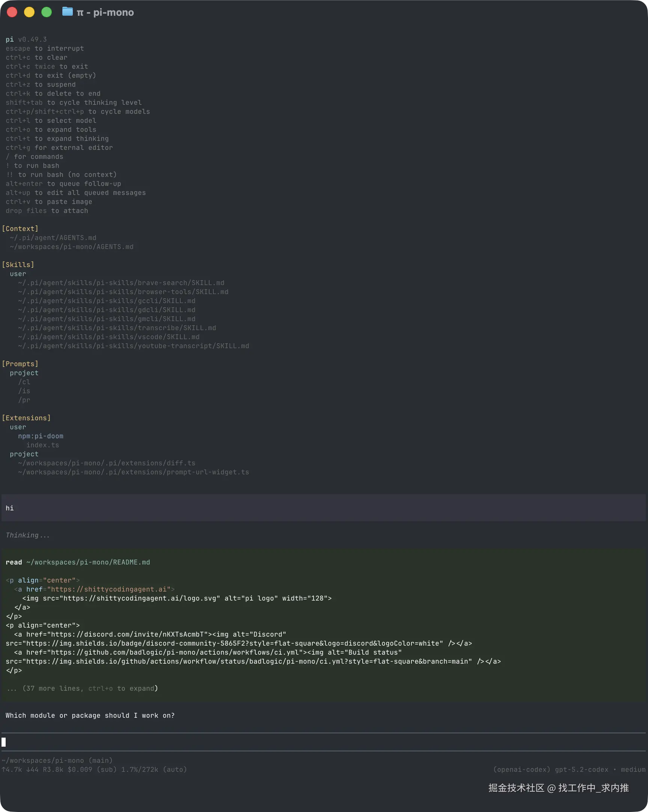The image size is (648, 812).
Task: Minimize the window with the yellow button
Action: [x=29, y=12]
